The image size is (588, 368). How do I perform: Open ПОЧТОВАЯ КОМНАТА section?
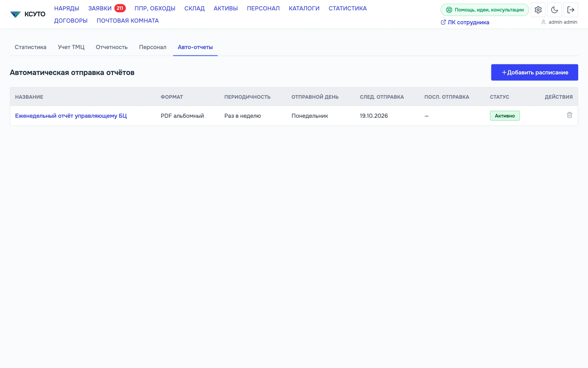(x=128, y=21)
